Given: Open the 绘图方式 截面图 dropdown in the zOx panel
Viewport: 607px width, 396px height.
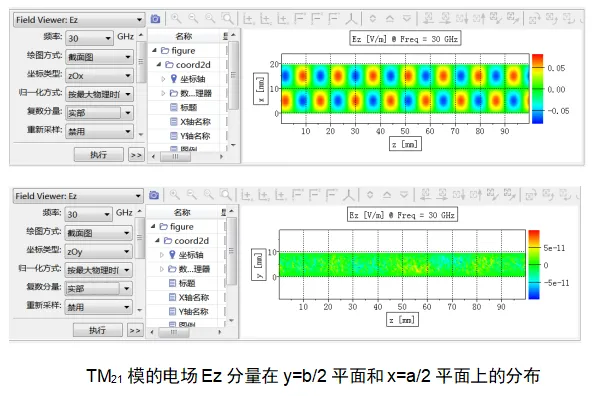Looking at the screenshot, I should (x=99, y=57).
